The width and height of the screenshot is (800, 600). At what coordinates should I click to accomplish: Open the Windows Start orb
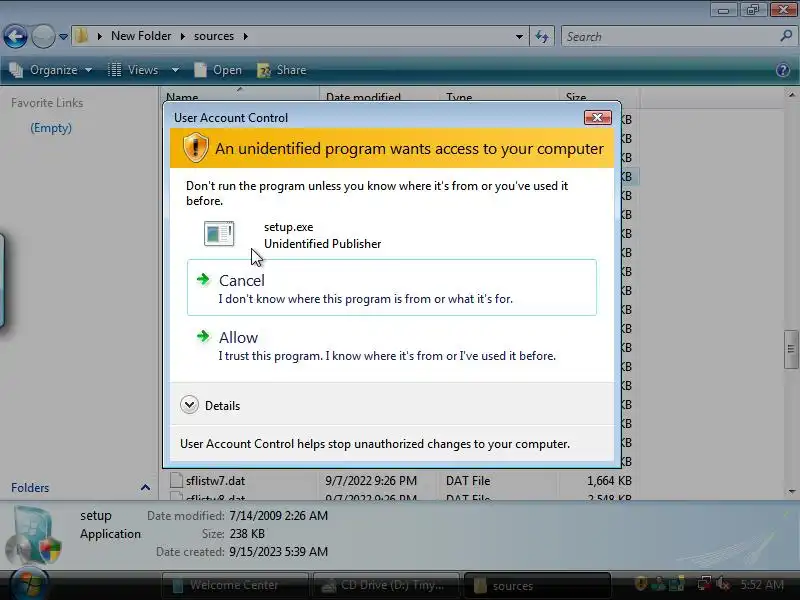click(x=29, y=584)
